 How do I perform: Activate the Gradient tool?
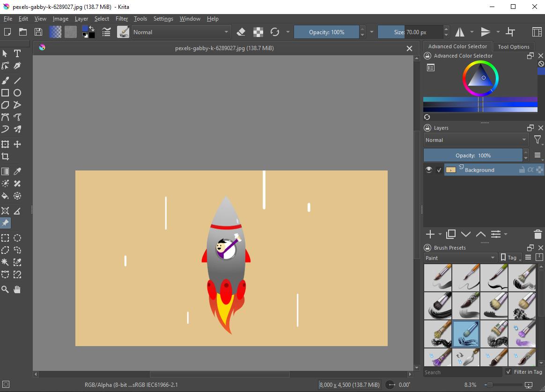pos(5,171)
